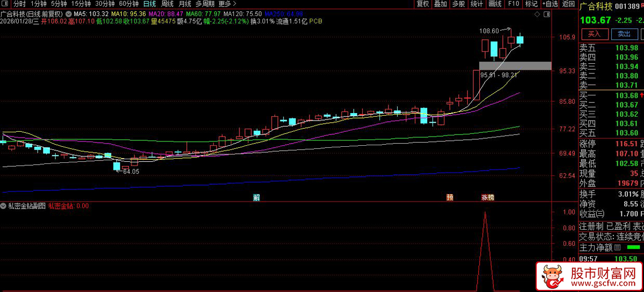Click the 解 marker on the timeline
The image size is (644, 292).
(257, 197)
